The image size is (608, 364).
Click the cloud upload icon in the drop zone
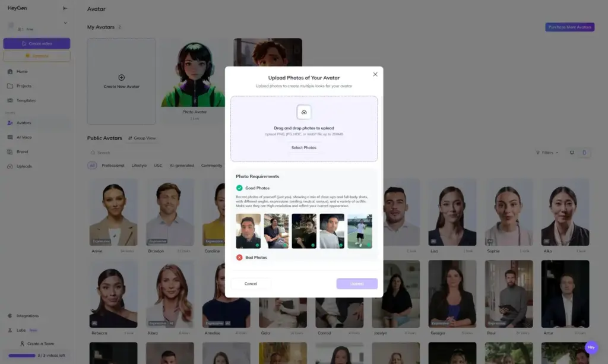(304, 112)
